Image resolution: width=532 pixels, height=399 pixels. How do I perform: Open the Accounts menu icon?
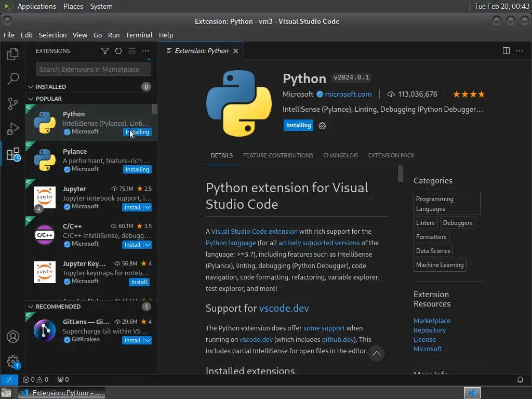[x=13, y=337]
